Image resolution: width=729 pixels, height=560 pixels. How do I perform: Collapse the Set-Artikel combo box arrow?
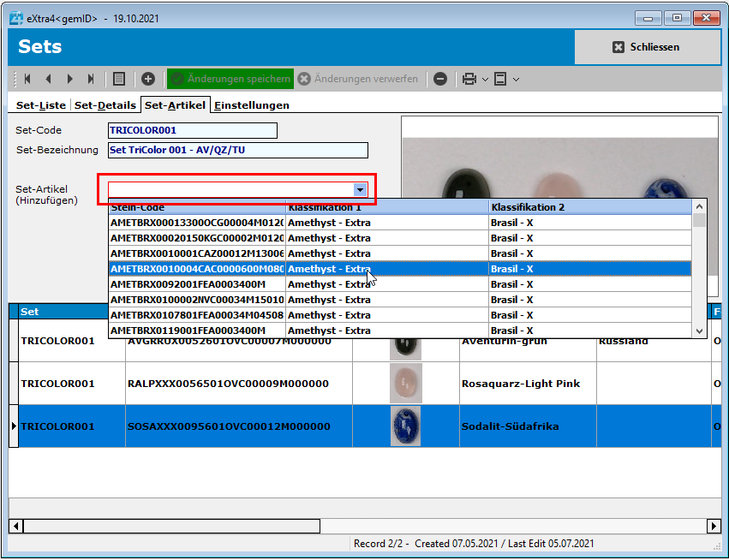click(x=361, y=189)
